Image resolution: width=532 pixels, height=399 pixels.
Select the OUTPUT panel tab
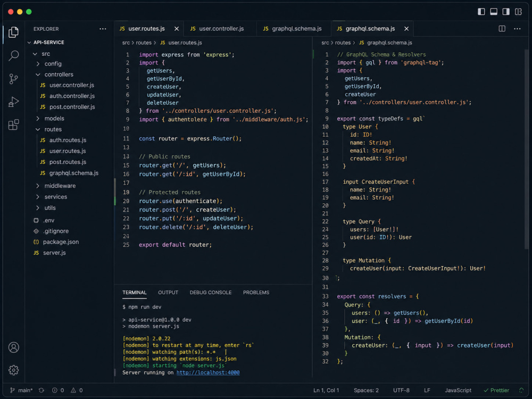(168, 293)
